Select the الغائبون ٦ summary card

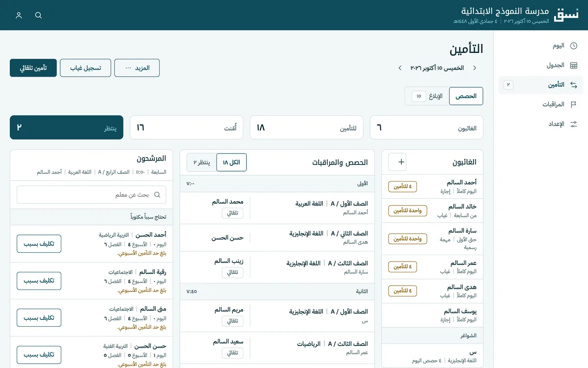coord(426,128)
